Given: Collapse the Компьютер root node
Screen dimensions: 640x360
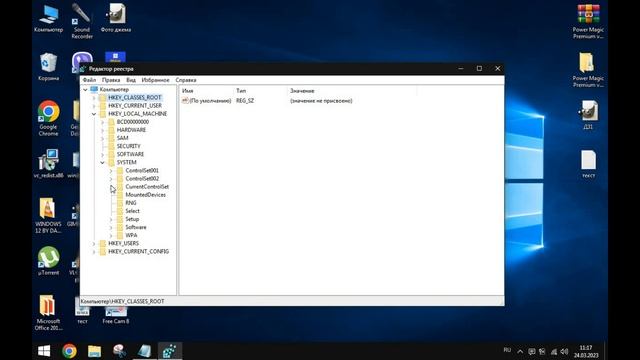Looking at the screenshot, I should [85, 89].
